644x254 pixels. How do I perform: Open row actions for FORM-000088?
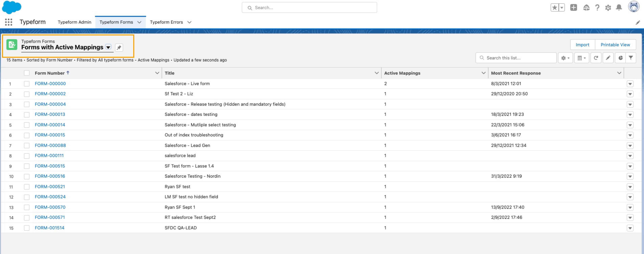630,146
